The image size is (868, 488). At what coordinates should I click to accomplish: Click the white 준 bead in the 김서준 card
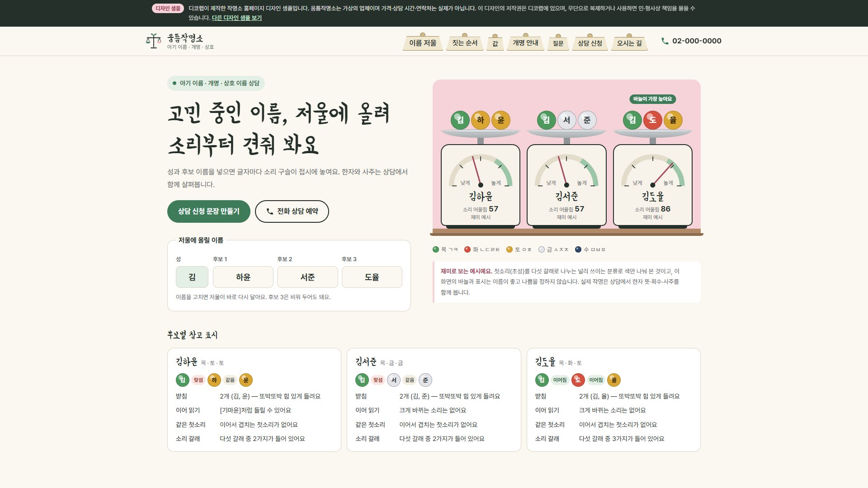425,380
